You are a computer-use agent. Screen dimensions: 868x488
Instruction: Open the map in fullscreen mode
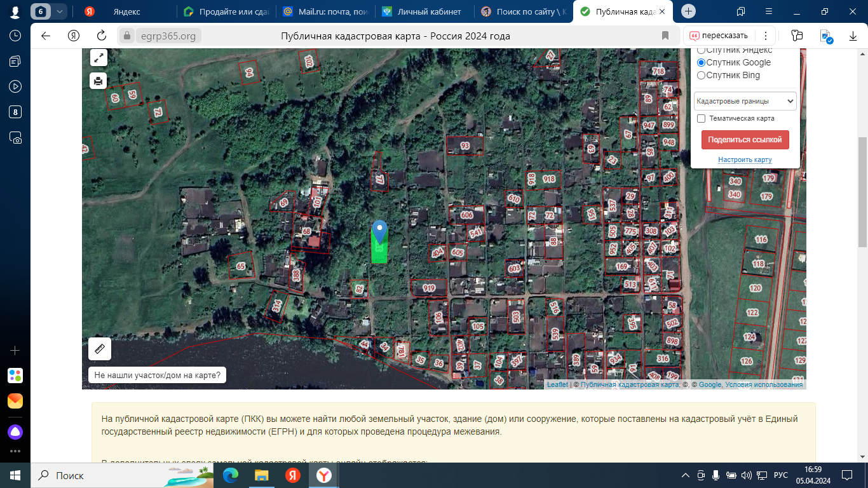point(98,58)
